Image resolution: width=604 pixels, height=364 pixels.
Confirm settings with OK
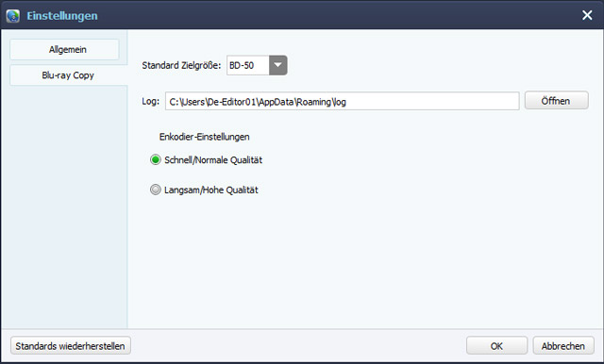pyautogui.click(x=496, y=346)
